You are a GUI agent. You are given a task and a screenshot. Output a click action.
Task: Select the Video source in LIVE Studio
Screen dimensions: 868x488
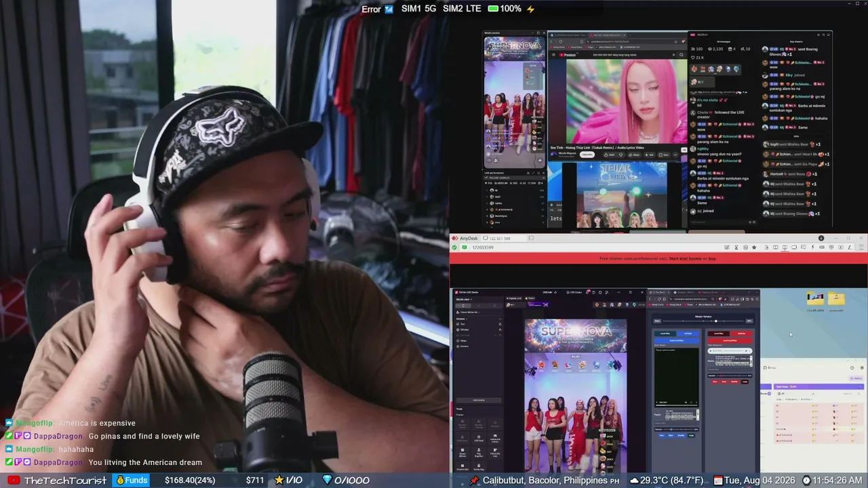[464, 340]
